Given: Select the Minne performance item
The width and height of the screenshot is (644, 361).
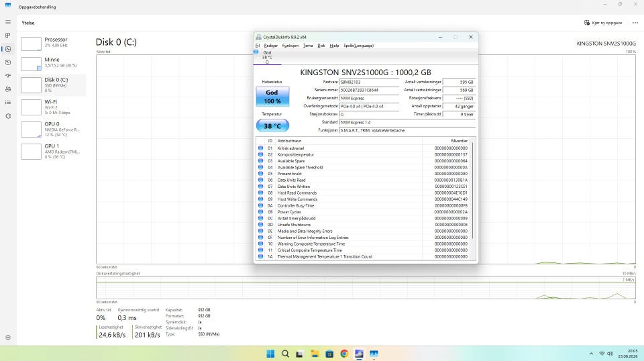Looking at the screenshot, I should pyautogui.click(x=52, y=63).
